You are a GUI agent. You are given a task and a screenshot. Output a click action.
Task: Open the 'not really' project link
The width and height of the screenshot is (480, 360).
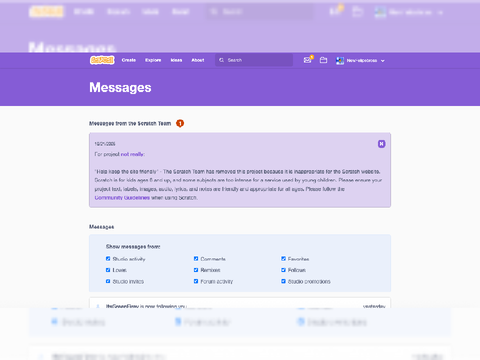[x=132, y=154]
